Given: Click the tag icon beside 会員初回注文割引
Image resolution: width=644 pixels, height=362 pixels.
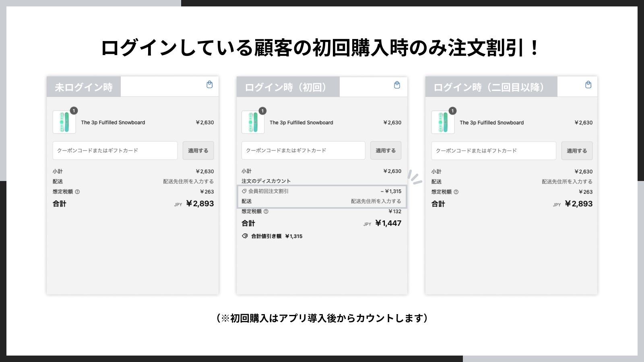Looking at the screenshot, I should (244, 191).
